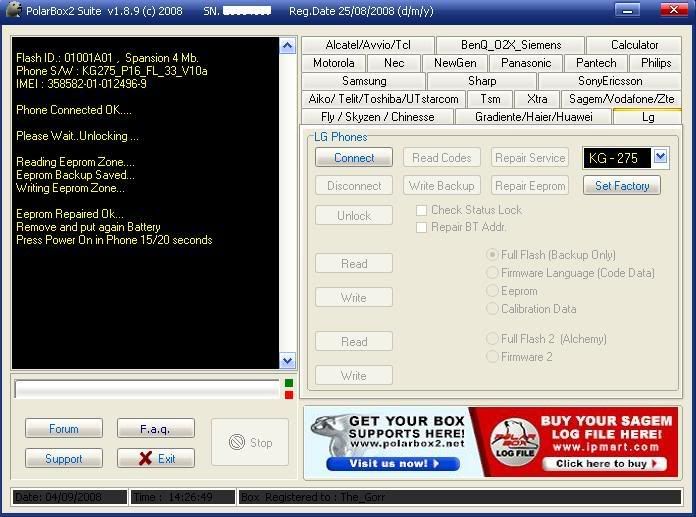The image size is (696, 517).
Task: Click 'Eeprom Repaired Ok...' log line
Action: point(70,213)
